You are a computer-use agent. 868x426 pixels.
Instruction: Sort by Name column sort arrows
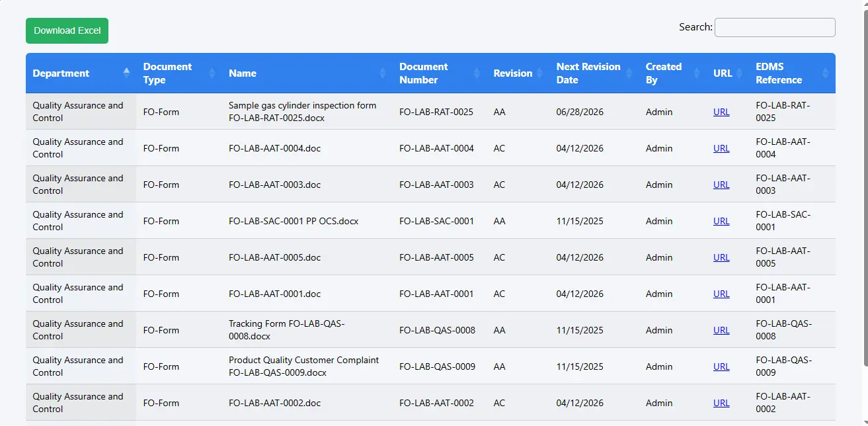click(x=383, y=73)
